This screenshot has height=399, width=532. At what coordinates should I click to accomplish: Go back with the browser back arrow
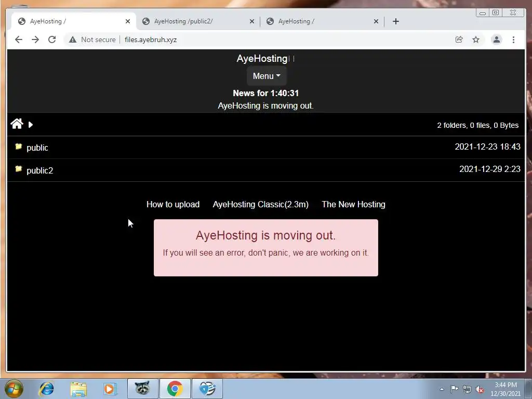[19, 39]
